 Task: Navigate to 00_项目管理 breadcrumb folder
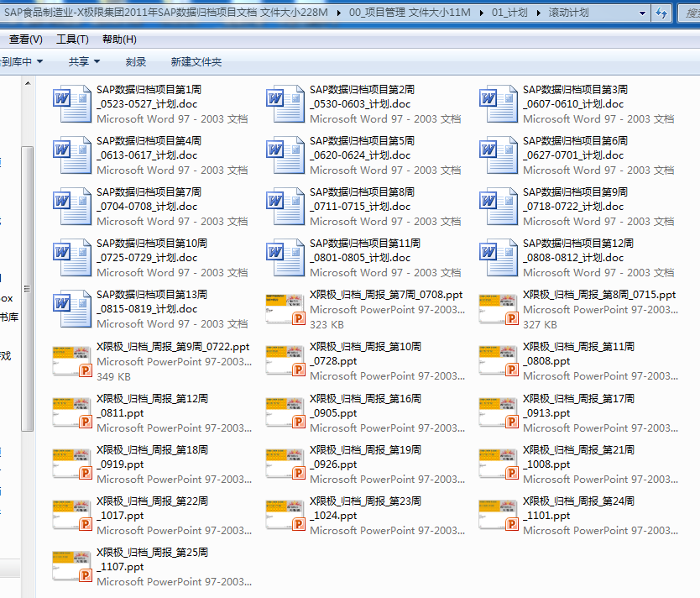click(410, 13)
